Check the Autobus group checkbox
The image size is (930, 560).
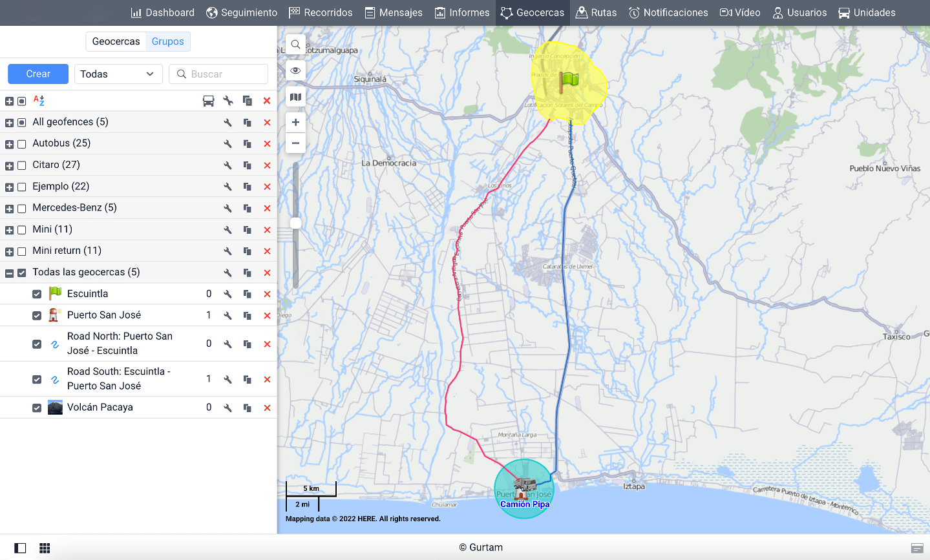pos(22,144)
